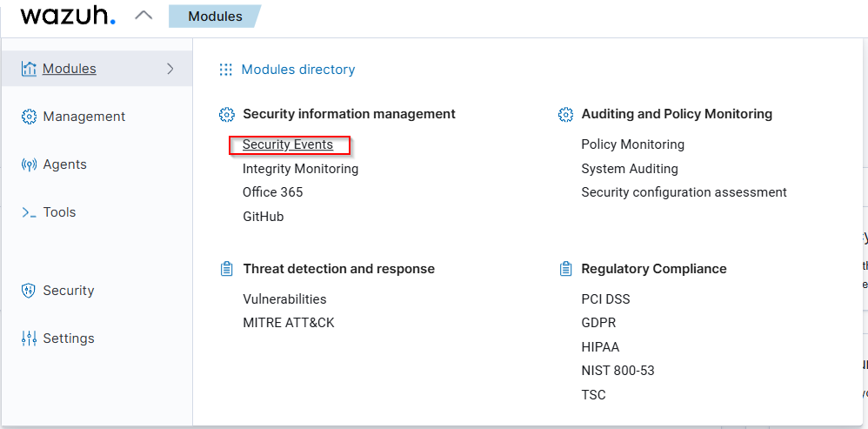Click the Modules breadcrumb tab
Screen dimensions: 868x429
(215, 17)
